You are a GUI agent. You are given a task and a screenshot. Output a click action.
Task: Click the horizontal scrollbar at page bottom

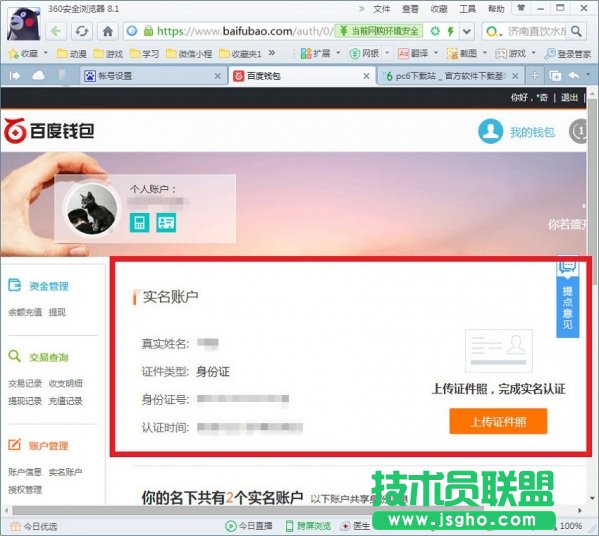point(248,510)
